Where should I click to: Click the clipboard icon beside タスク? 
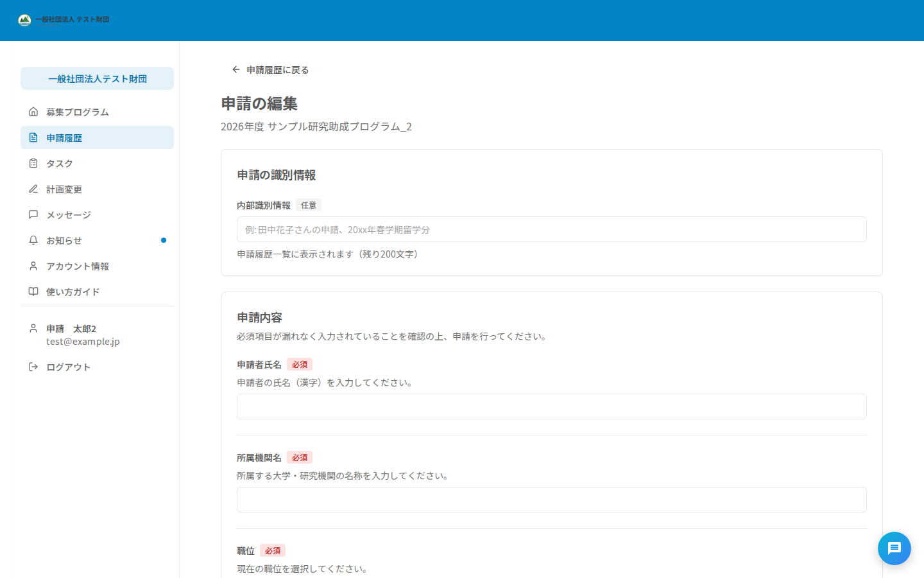click(33, 163)
